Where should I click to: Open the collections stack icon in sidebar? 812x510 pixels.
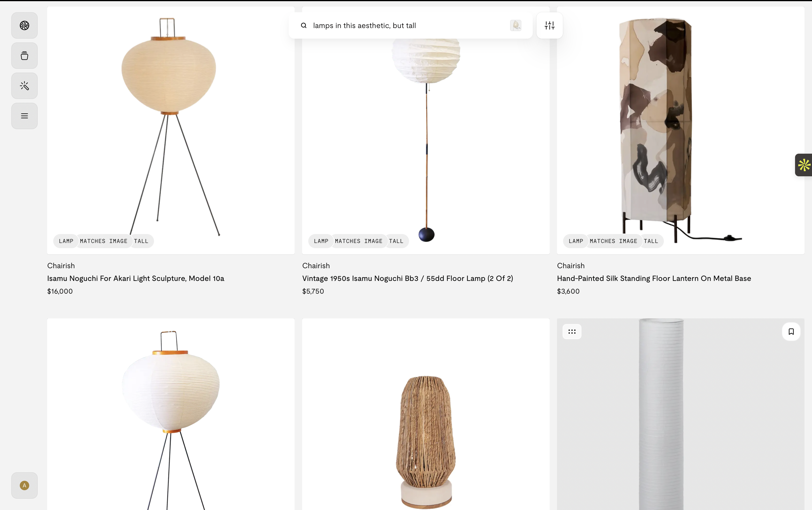coord(24,56)
